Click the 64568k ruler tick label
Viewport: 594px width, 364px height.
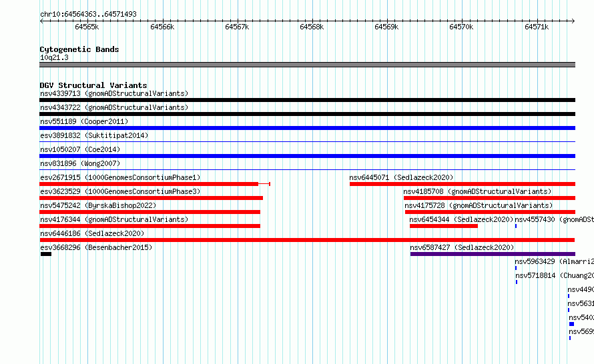pyautogui.click(x=312, y=27)
